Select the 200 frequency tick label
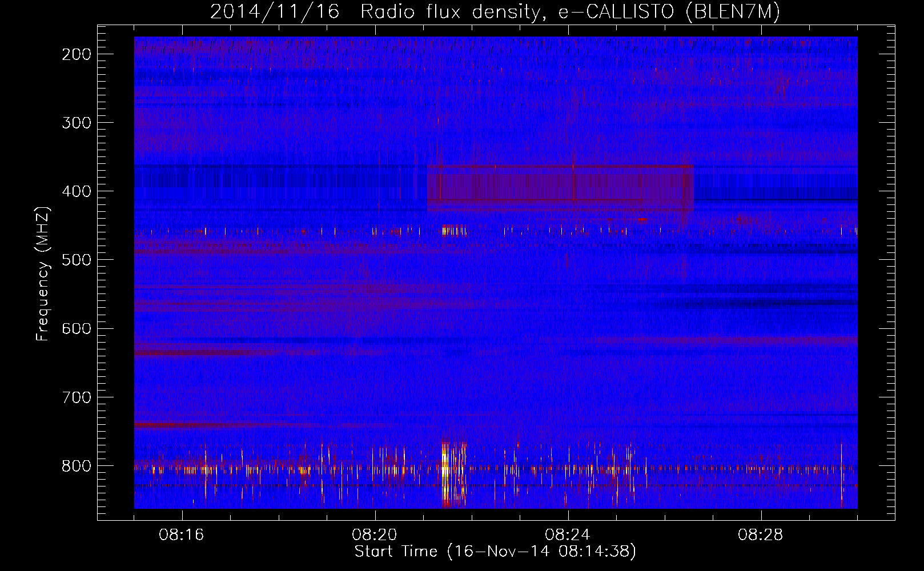This screenshot has height=571, width=924. 77,54
